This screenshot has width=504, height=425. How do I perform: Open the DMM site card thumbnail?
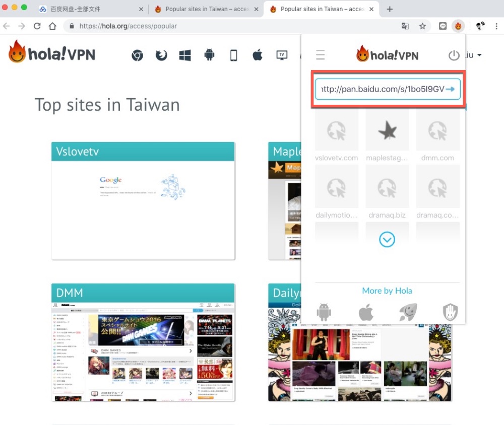click(x=143, y=351)
